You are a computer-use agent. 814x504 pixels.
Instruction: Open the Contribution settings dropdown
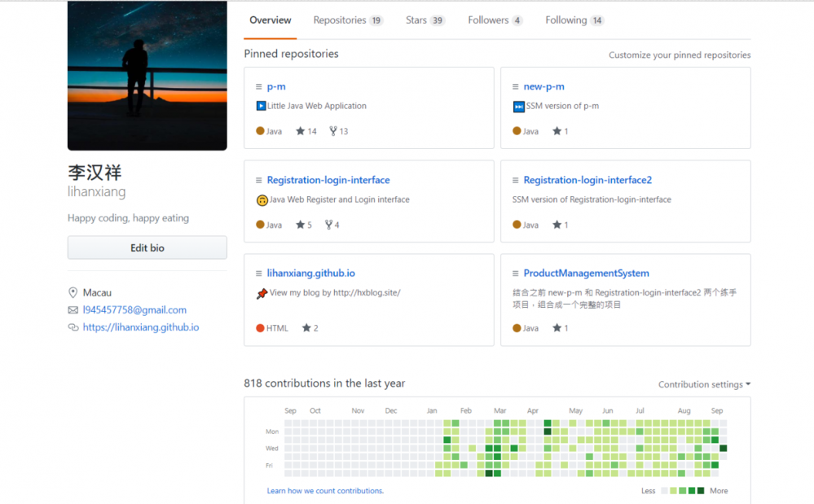point(704,384)
